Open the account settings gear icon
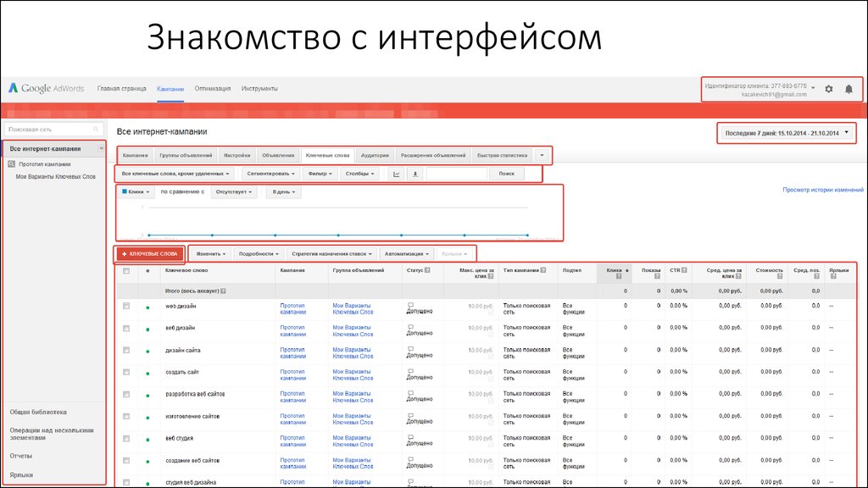 [x=829, y=89]
